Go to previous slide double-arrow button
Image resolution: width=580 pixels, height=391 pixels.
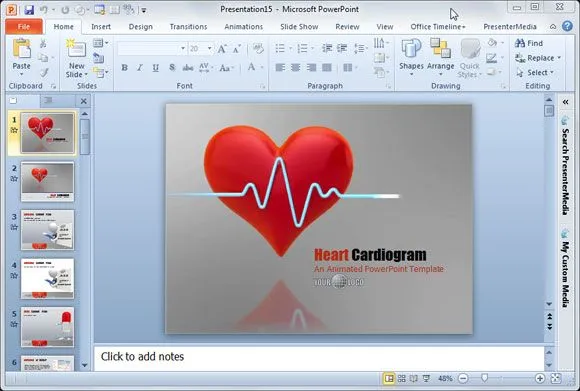550,317
